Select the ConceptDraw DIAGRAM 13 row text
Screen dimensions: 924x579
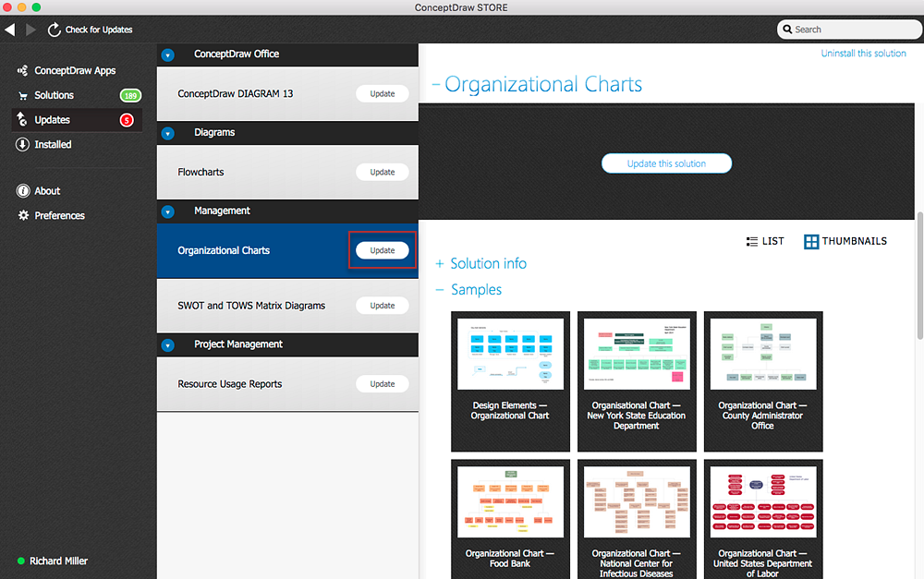tap(235, 93)
